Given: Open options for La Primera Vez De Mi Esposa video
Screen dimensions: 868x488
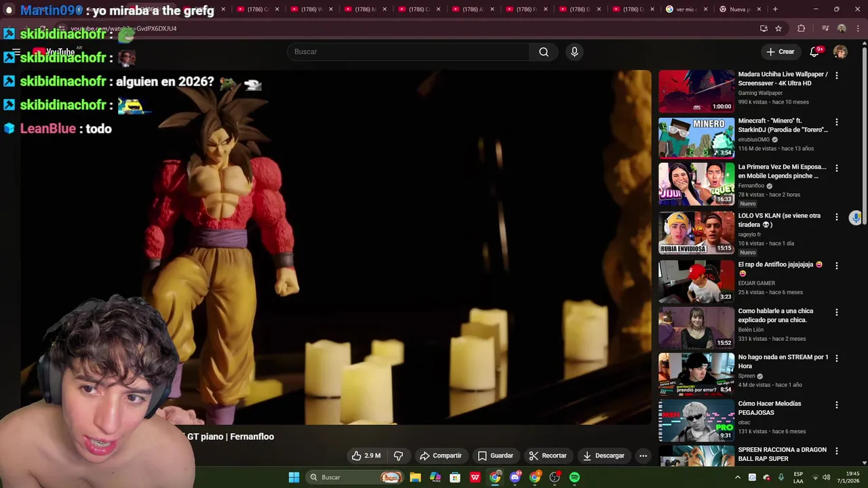Looking at the screenshot, I should pos(836,168).
